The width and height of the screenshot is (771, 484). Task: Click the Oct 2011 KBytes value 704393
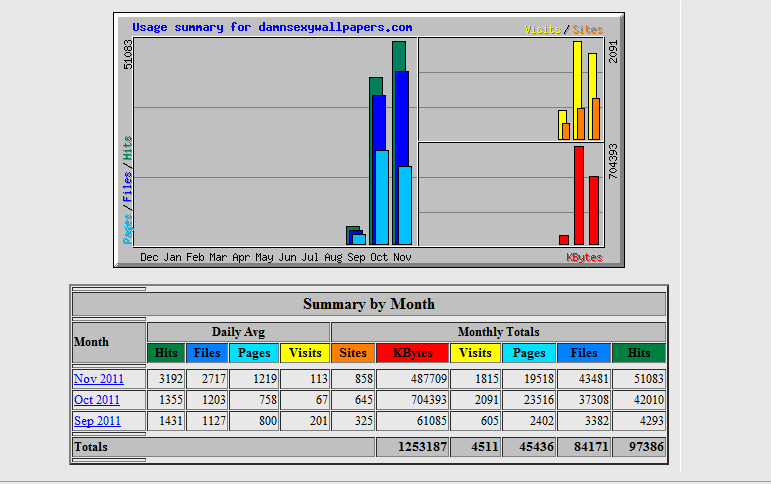pyautogui.click(x=429, y=400)
